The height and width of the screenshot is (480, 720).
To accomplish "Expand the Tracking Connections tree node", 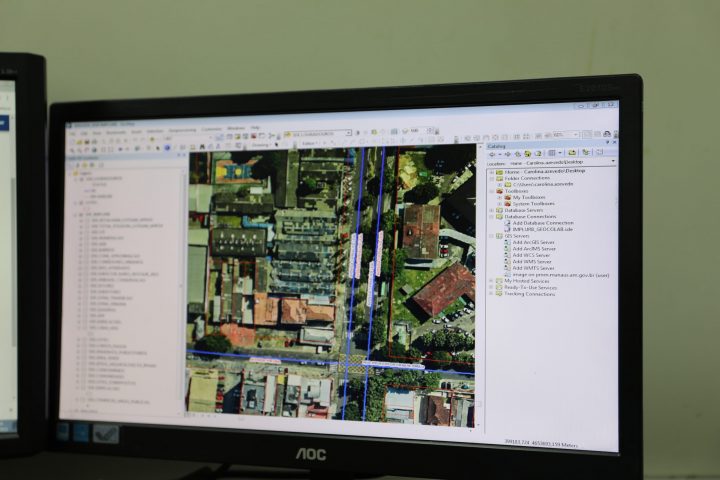I will [x=490, y=294].
